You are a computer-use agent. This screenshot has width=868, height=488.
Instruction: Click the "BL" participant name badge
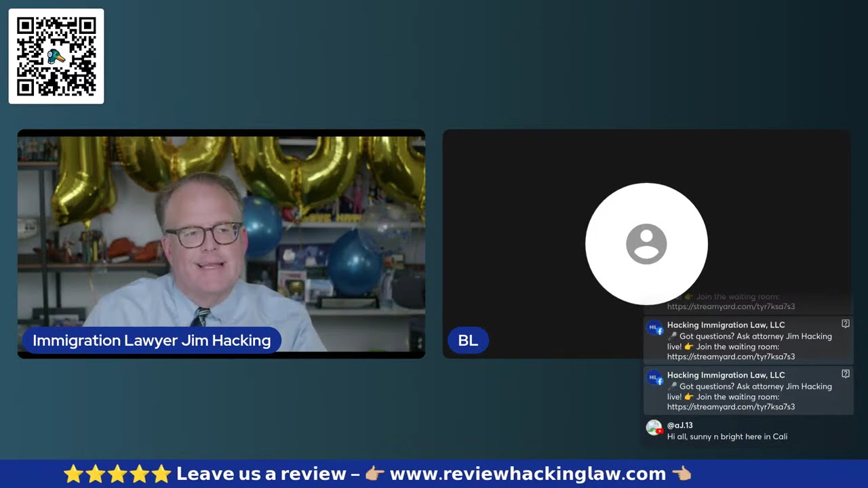tap(468, 340)
